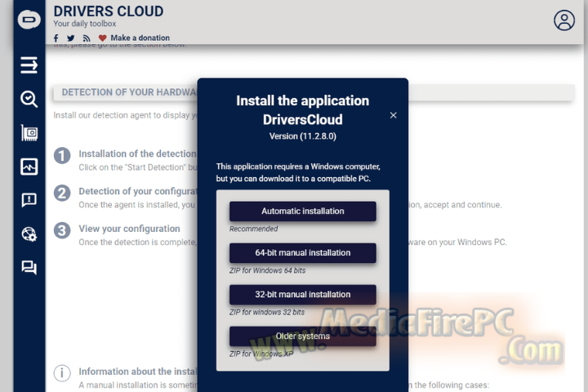The width and height of the screenshot is (588, 392).
Task: Open the monitoring graph icon in sidebar
Action: (29, 167)
